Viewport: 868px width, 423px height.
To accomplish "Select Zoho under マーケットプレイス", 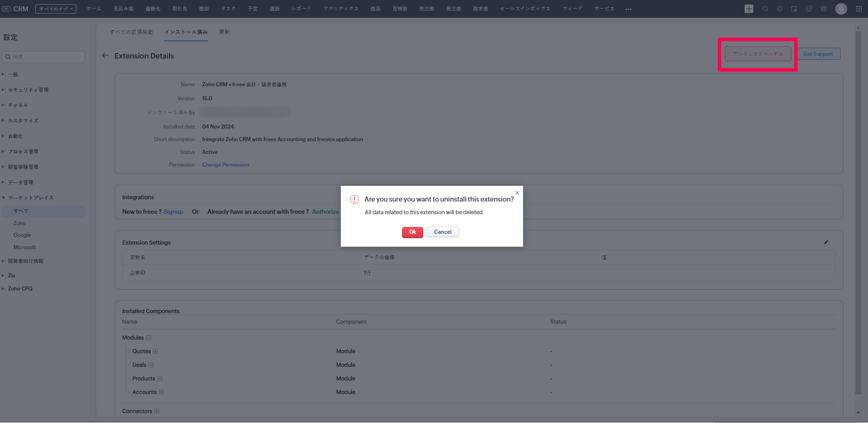I will (x=20, y=223).
